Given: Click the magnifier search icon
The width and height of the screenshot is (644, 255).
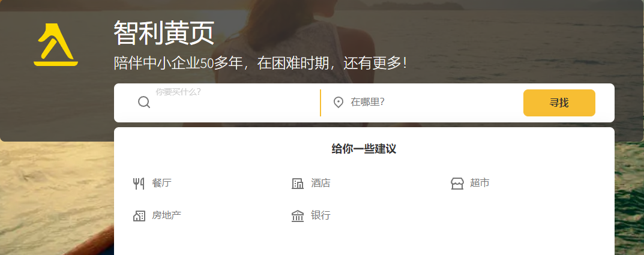Looking at the screenshot, I should (144, 102).
